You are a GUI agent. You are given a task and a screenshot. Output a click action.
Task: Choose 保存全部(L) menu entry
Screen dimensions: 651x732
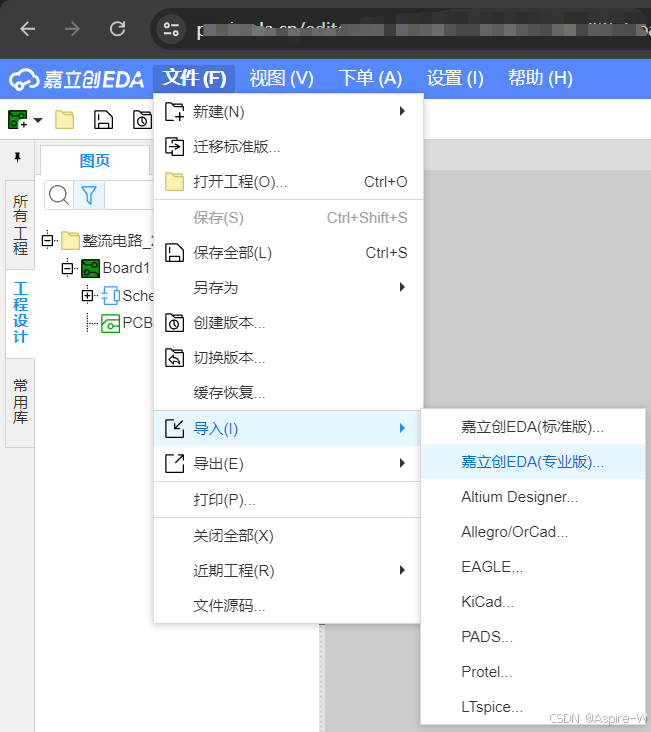[288, 253]
